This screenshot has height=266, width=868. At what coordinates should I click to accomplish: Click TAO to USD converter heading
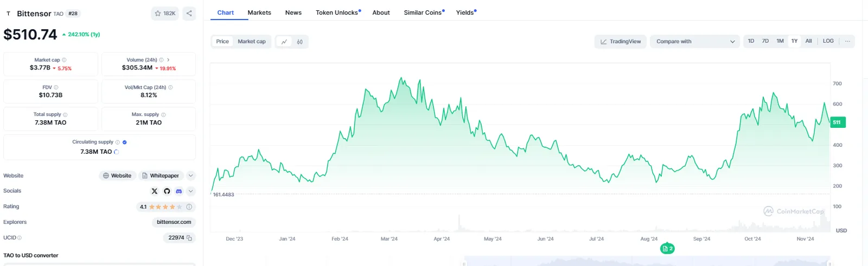(31, 256)
